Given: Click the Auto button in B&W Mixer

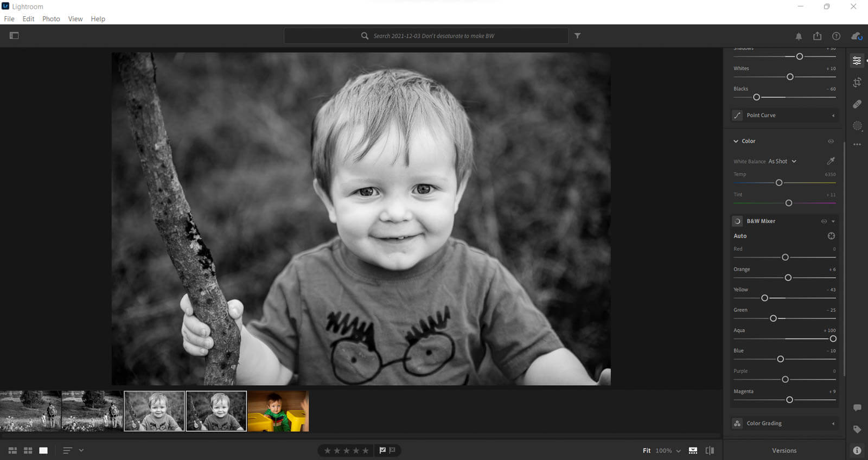Looking at the screenshot, I should 740,236.
